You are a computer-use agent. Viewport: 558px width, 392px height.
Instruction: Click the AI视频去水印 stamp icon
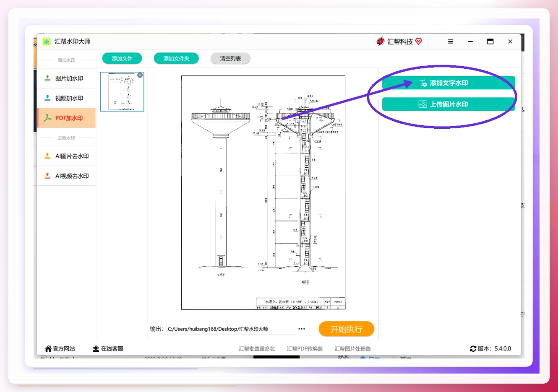click(47, 176)
